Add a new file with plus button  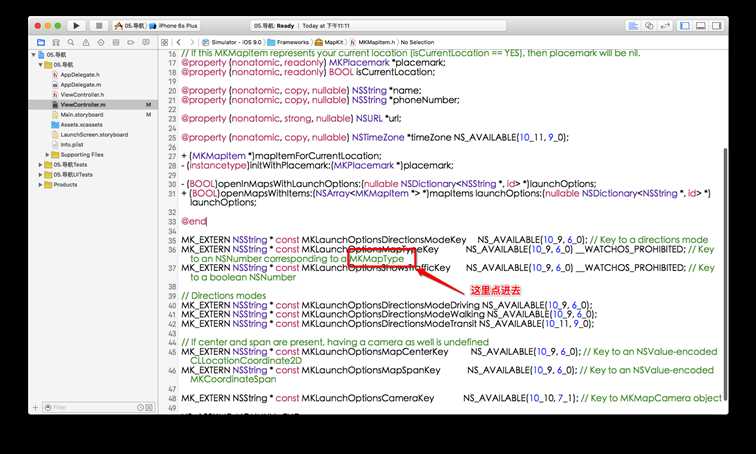pos(35,408)
